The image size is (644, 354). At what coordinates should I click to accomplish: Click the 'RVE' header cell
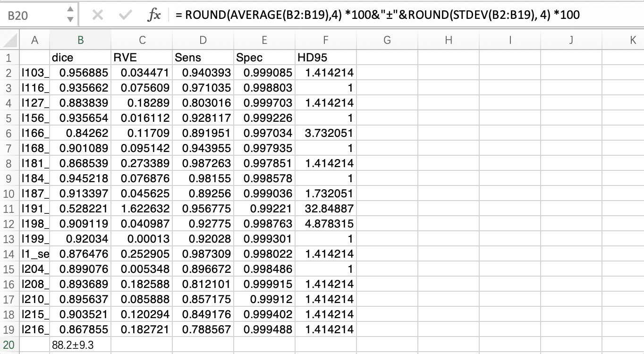142,58
